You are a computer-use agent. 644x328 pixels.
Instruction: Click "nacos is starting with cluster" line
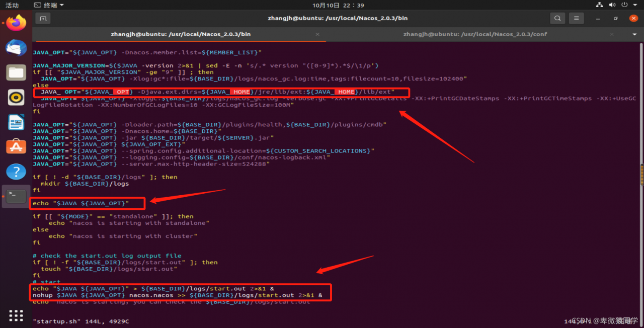coord(123,236)
